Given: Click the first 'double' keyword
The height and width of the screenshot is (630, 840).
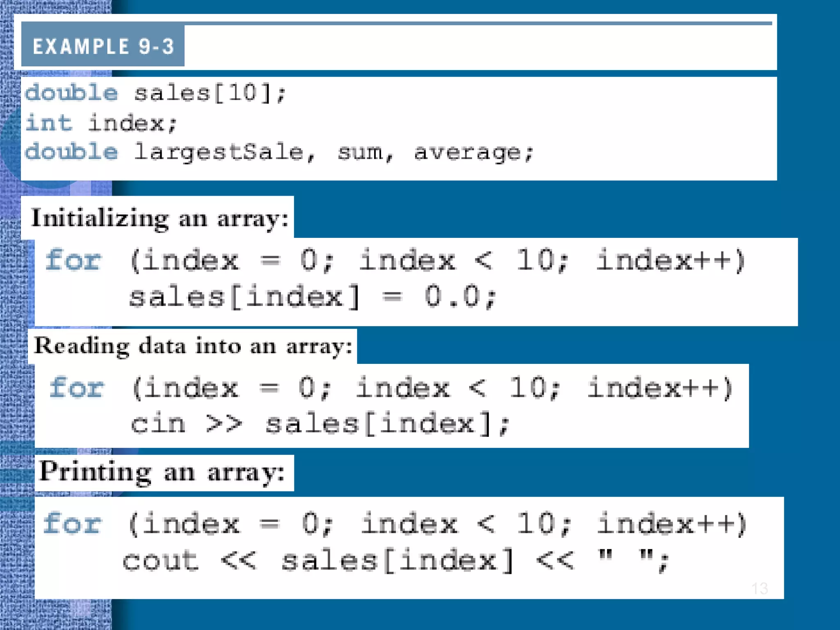Looking at the screenshot, I should (71, 93).
